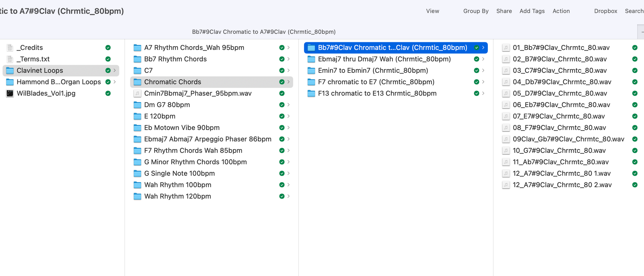Click the Share toolbar button

[504, 11]
